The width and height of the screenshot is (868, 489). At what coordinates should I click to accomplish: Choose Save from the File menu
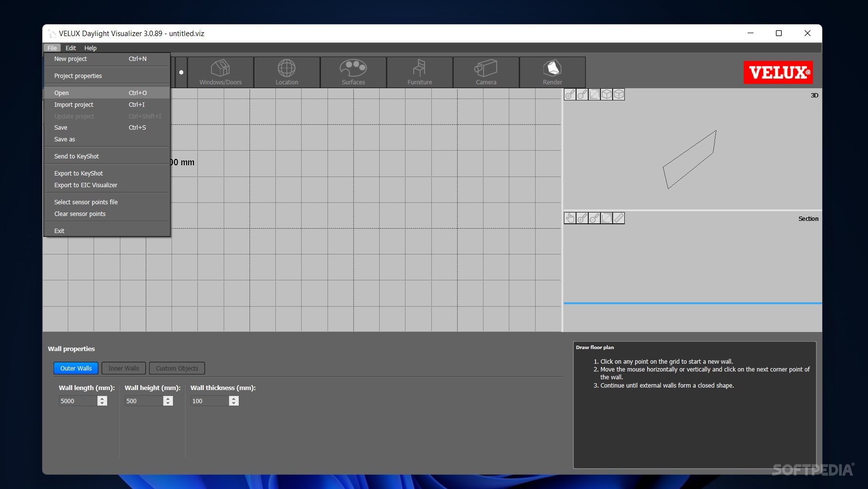coord(107,127)
